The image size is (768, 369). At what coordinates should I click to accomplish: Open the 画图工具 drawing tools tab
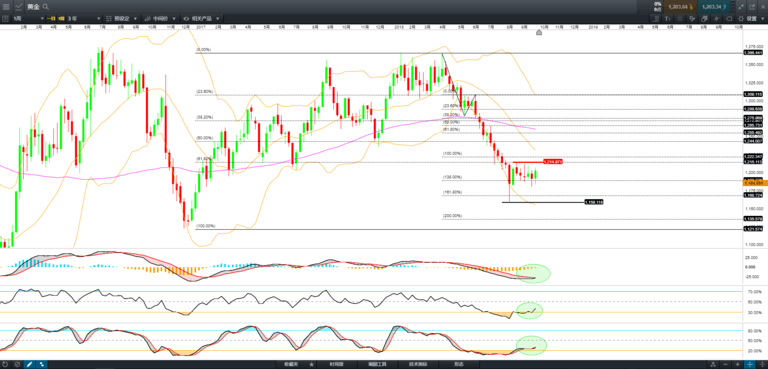point(377,365)
